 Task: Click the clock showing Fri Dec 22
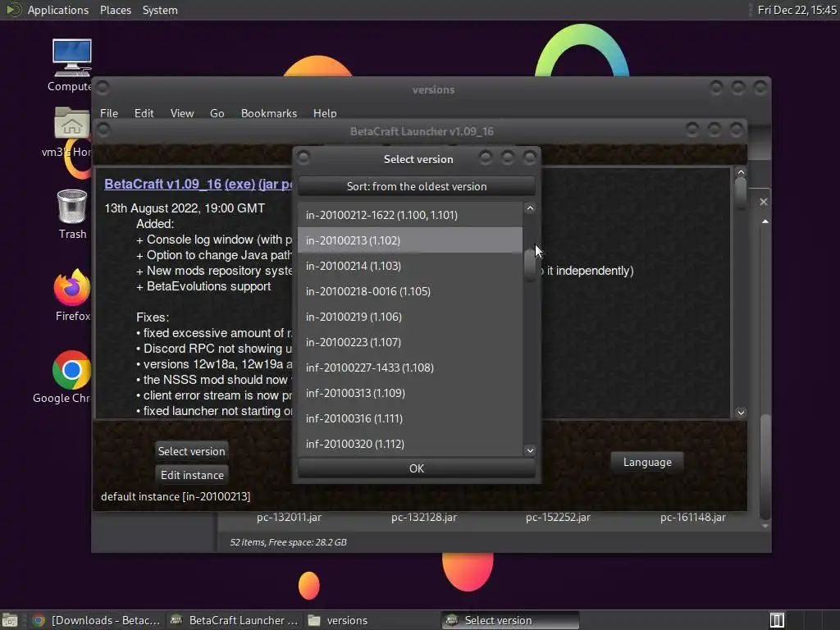(x=797, y=10)
